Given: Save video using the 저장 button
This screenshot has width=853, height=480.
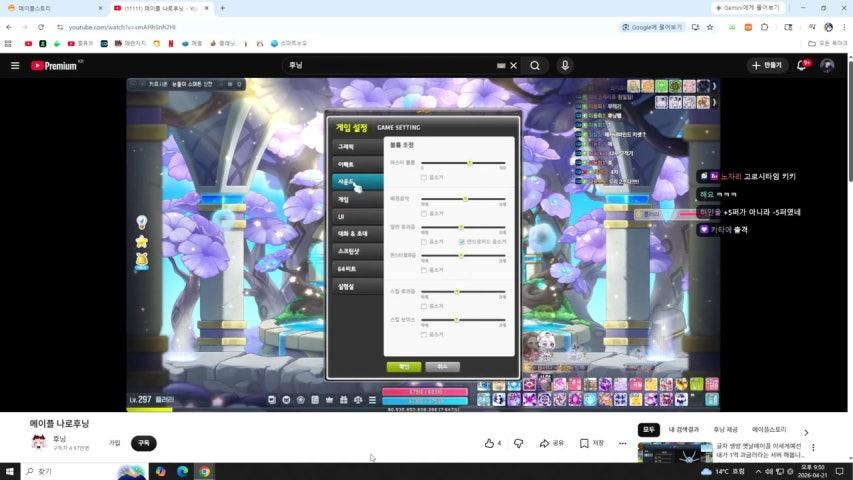Looking at the screenshot, I should click(x=592, y=443).
